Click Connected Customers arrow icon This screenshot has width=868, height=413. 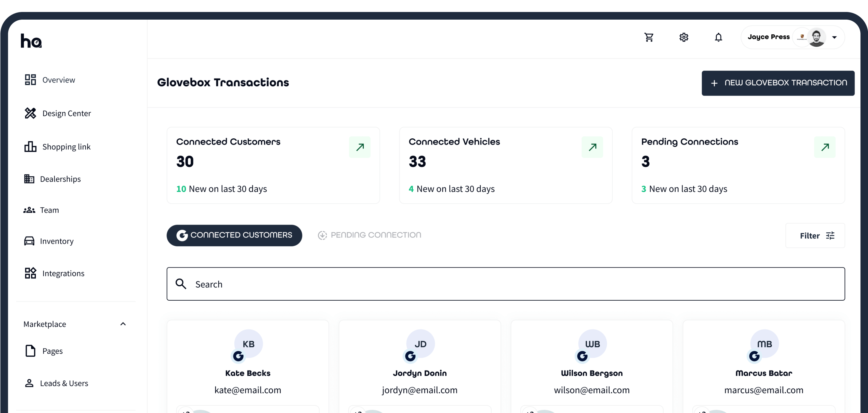pyautogui.click(x=360, y=147)
